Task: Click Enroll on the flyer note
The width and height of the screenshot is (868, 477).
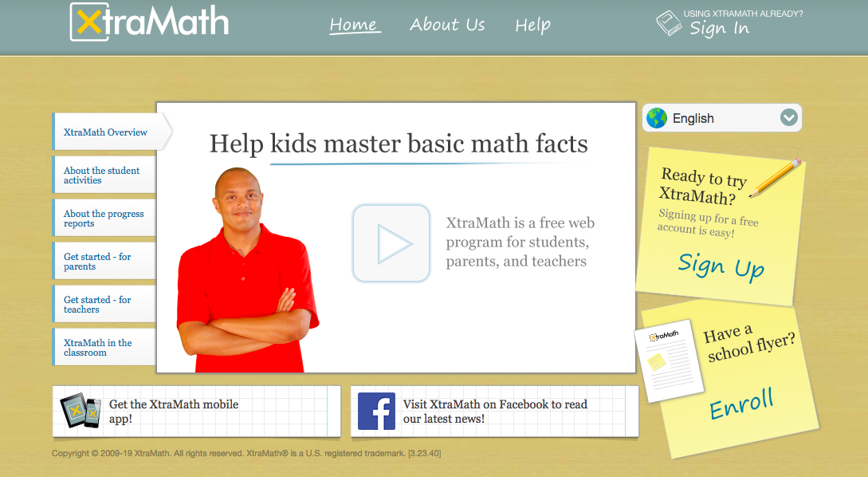Action: click(741, 404)
